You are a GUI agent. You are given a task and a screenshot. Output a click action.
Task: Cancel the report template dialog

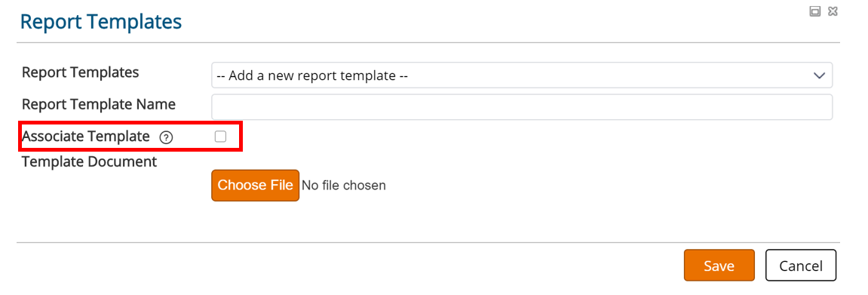coord(800,266)
